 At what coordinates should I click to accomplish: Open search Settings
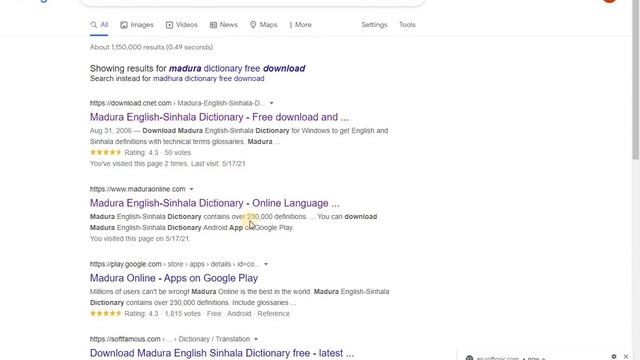pos(374,25)
